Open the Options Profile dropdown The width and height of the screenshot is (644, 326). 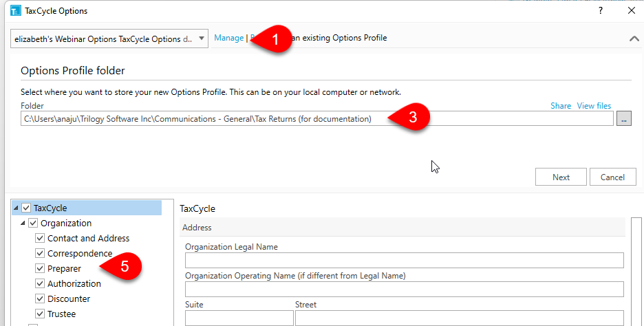[x=109, y=39]
